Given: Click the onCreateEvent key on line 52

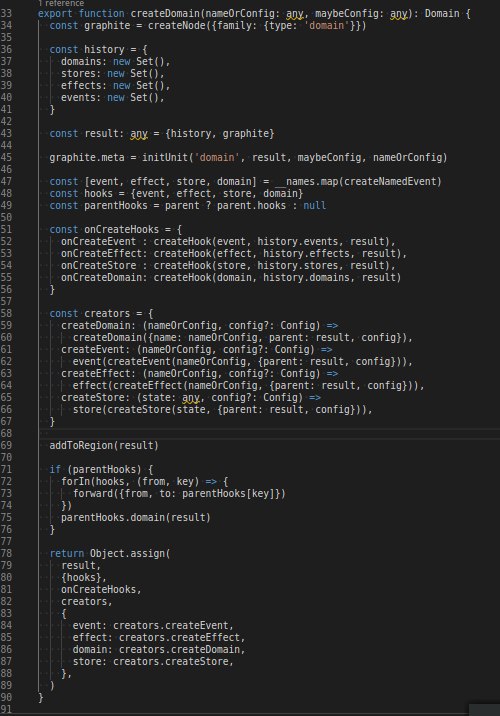Looking at the screenshot, I should coord(99,242).
